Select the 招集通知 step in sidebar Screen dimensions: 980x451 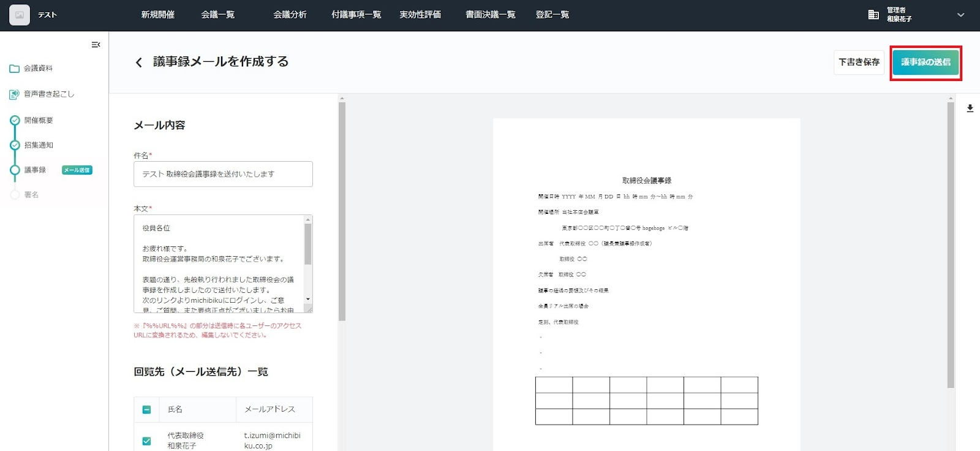pyautogui.click(x=39, y=145)
